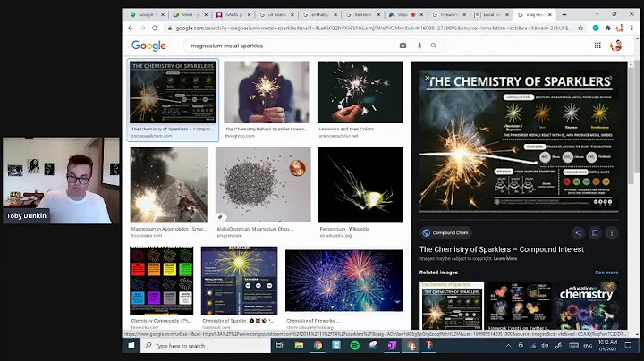The width and height of the screenshot is (644, 361).
Task: Open Task View on the taskbar
Action: point(280,346)
